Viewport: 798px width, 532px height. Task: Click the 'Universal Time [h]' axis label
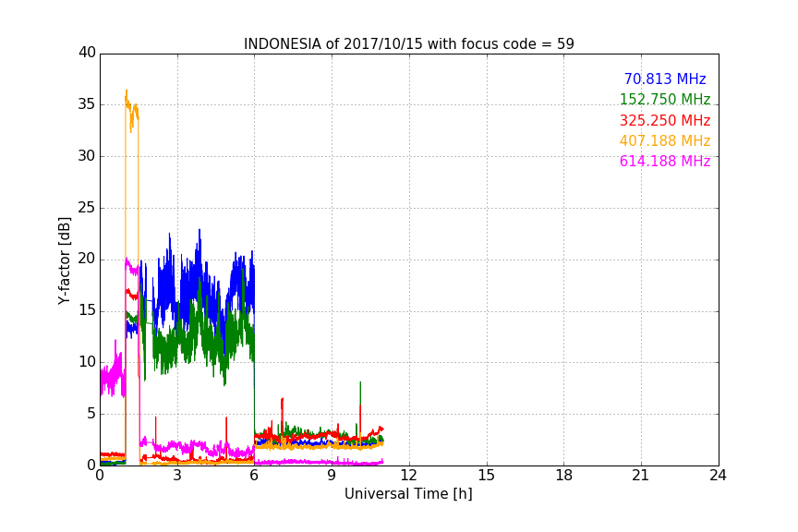[x=408, y=494]
